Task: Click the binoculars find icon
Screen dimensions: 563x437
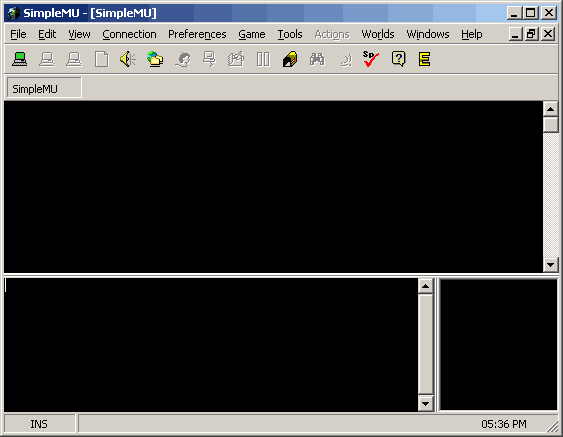Action: coord(317,59)
